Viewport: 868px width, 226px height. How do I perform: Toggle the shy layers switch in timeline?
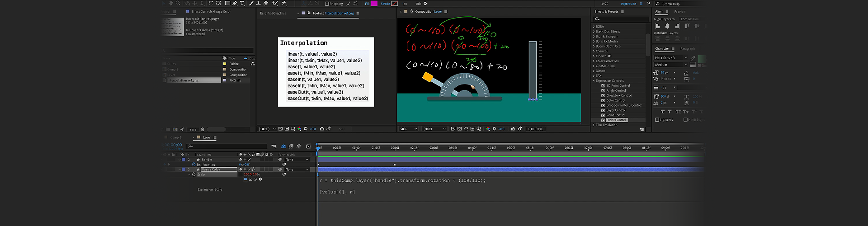point(283,146)
